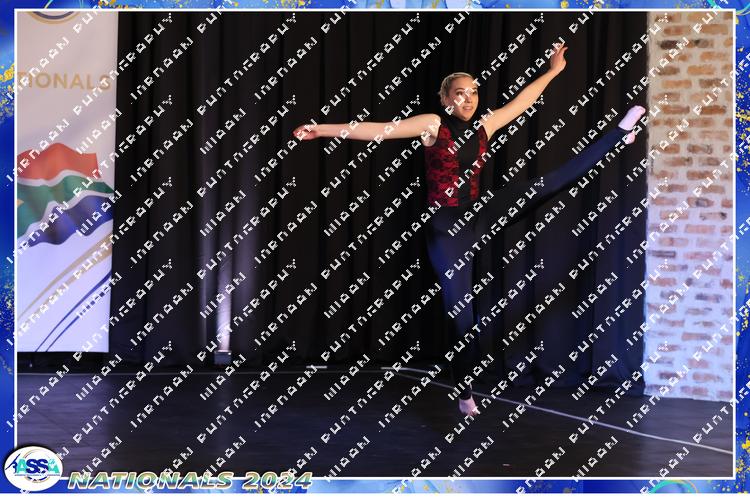Click the dancer in the photo
This screenshot has height=500, width=750.
click(469, 229)
